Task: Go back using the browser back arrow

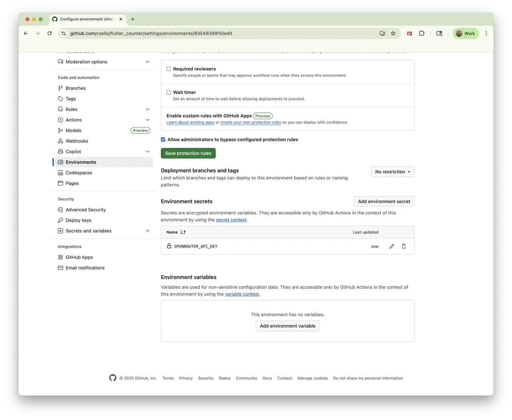Action: tap(26, 34)
